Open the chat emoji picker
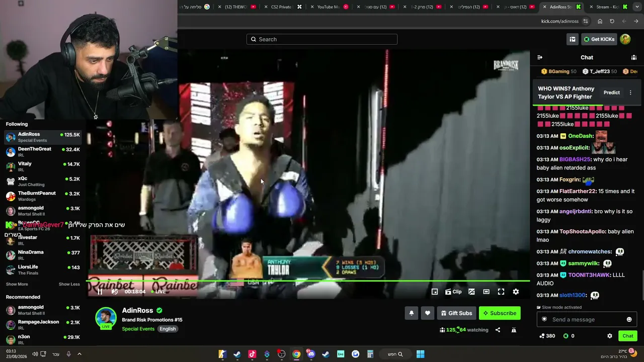Viewport: 644px width, 362px height. click(x=629, y=319)
